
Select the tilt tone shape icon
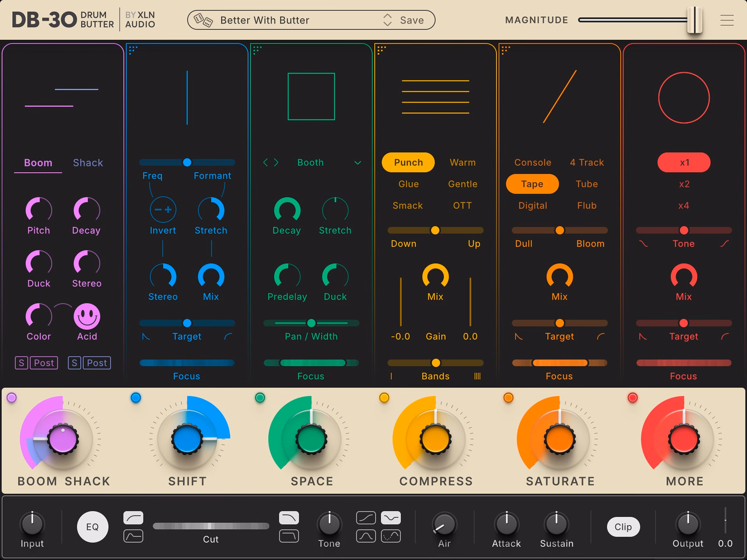pyautogui.click(x=366, y=518)
